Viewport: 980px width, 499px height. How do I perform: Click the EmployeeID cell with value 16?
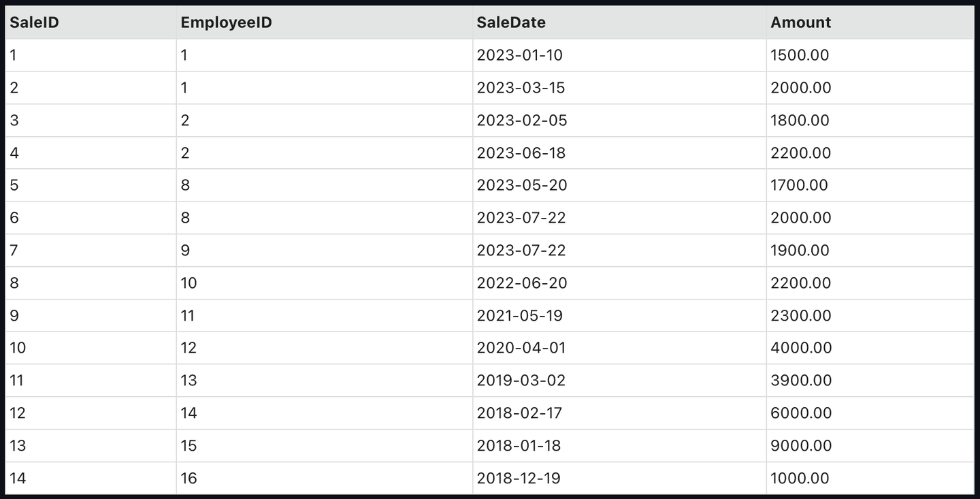pyautogui.click(x=189, y=479)
